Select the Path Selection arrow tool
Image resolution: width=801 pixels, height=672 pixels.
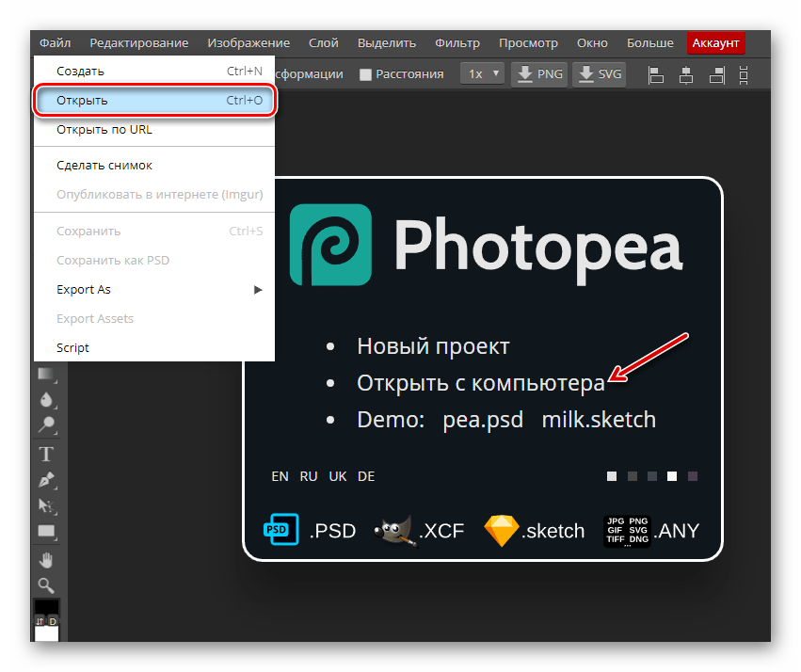[x=46, y=506]
